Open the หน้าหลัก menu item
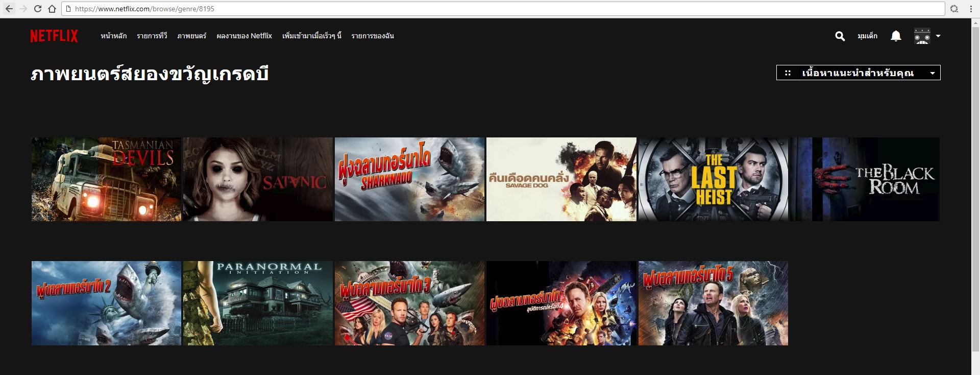Image resolution: width=980 pixels, height=375 pixels. [x=114, y=36]
